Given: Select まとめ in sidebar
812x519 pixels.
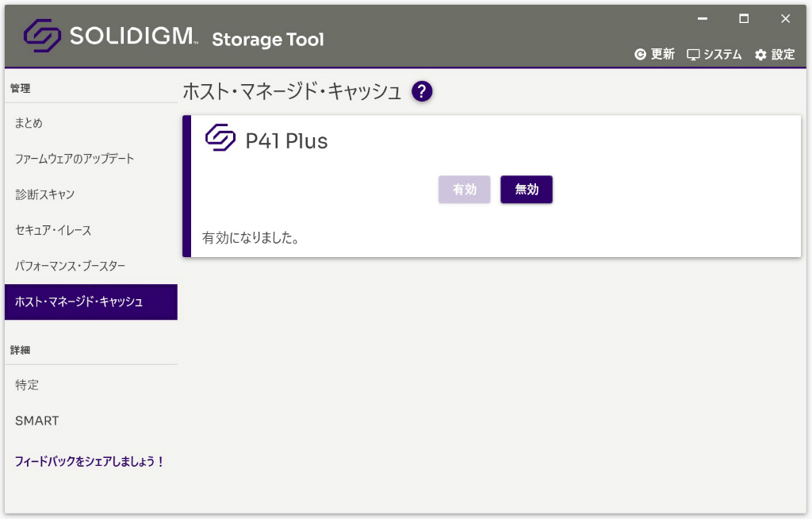Looking at the screenshot, I should tap(91, 123).
